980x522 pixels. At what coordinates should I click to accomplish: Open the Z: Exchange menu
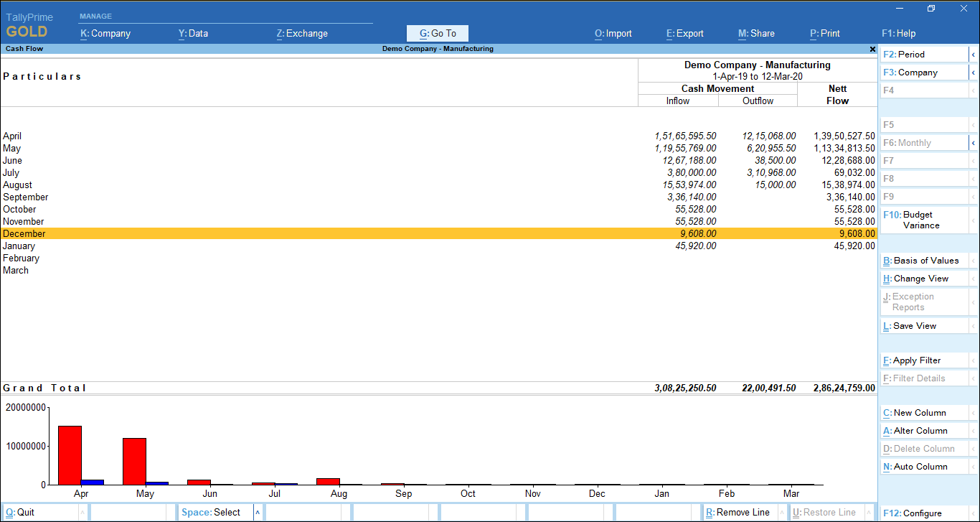pyautogui.click(x=301, y=33)
